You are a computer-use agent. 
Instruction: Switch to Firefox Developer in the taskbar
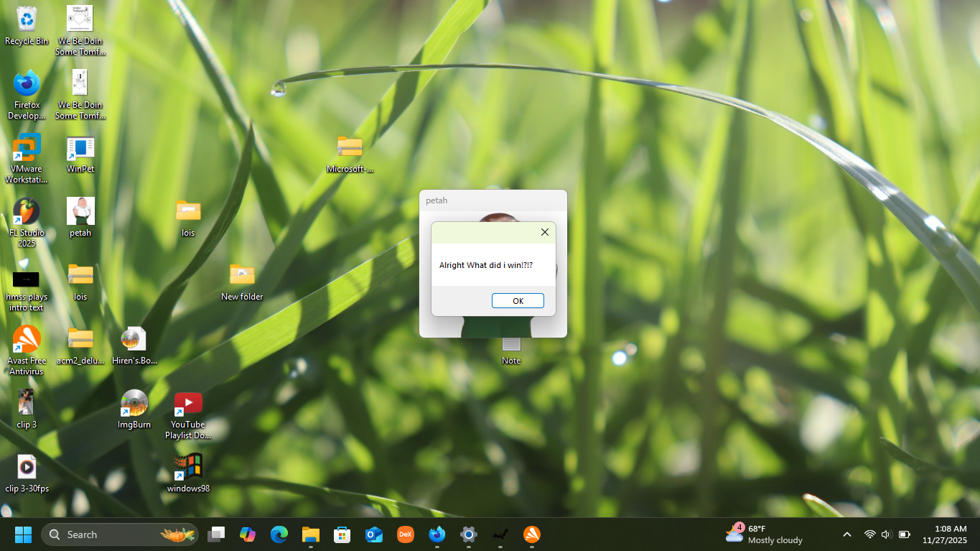pos(437,534)
